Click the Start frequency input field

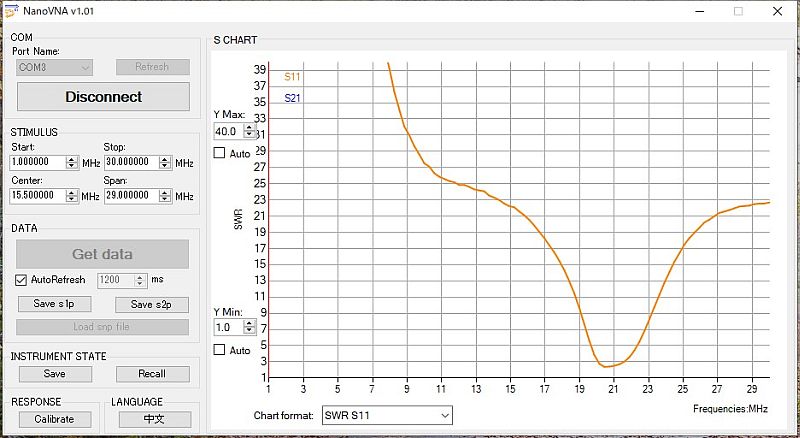tap(38, 162)
